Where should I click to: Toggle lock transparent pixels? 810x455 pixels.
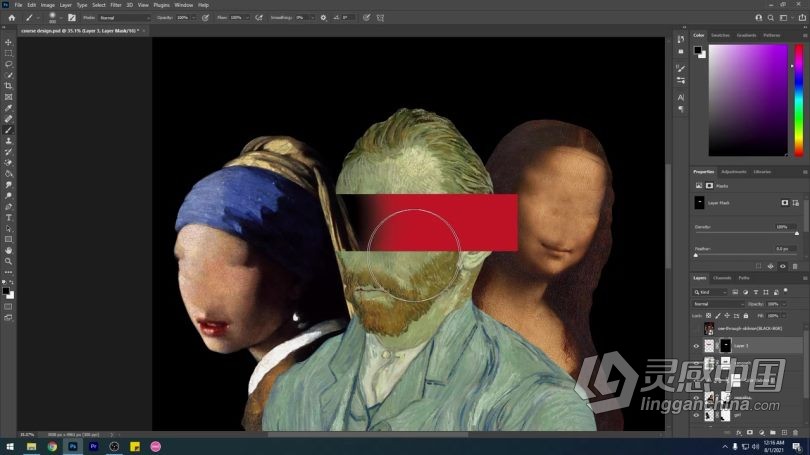pyautogui.click(x=709, y=316)
